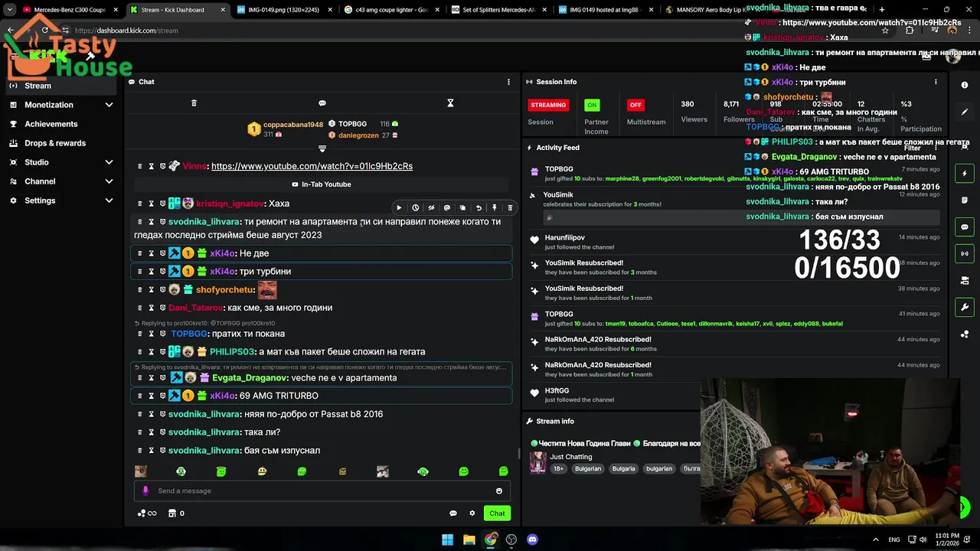Open the emoji picker in message box
The height and width of the screenshot is (551, 980).
499,491
